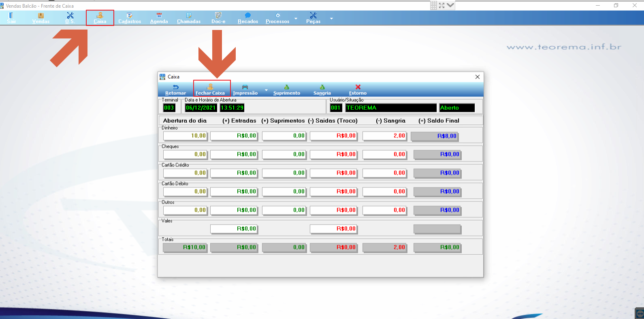Close the Caixa dialog window

478,77
